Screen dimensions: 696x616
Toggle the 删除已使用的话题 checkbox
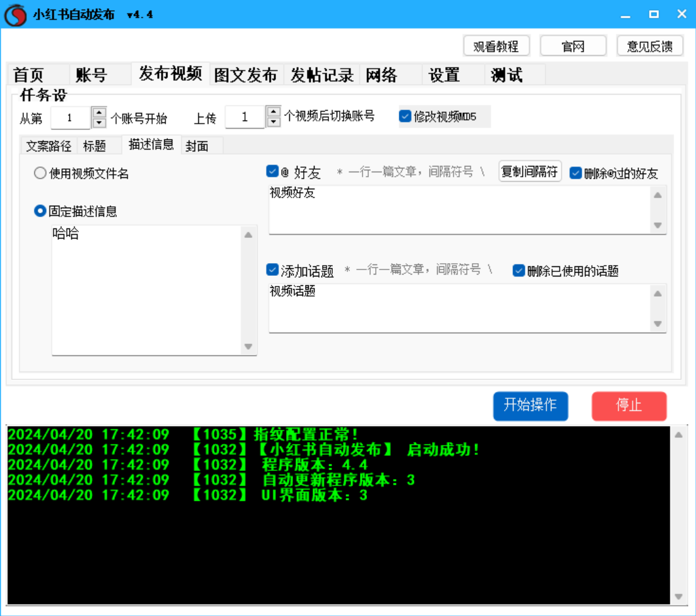[519, 271]
